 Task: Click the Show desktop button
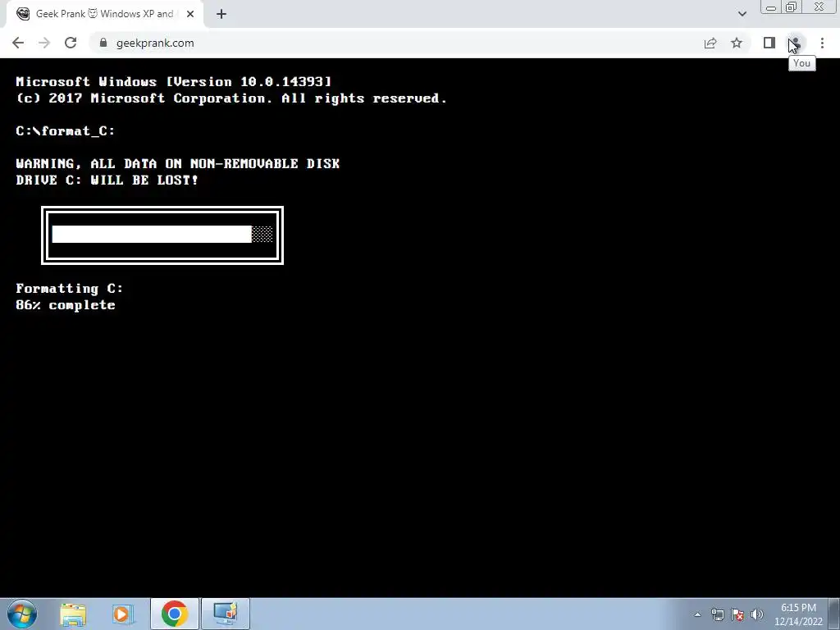coord(834,614)
